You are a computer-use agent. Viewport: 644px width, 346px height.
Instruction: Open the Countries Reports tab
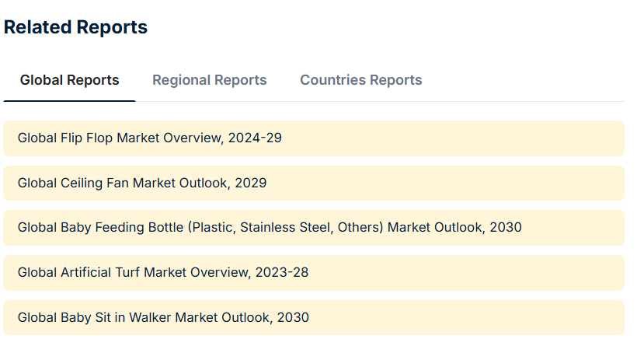pos(361,80)
